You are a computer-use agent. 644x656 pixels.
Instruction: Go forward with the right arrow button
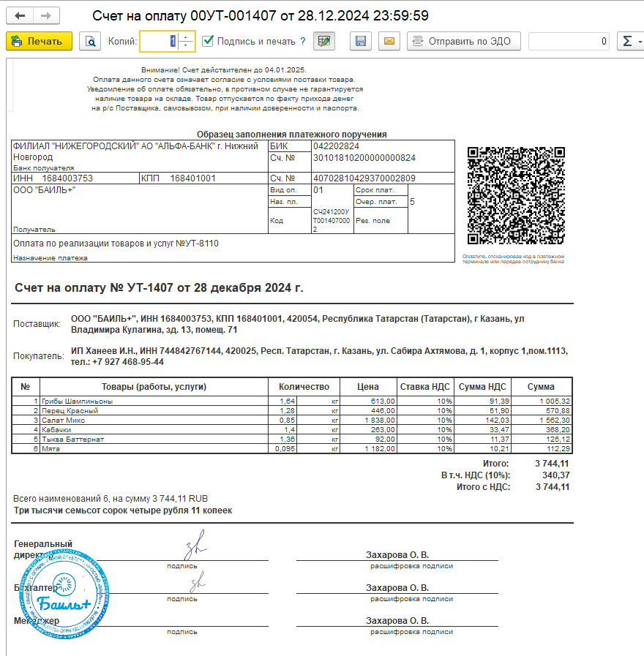[x=46, y=16]
